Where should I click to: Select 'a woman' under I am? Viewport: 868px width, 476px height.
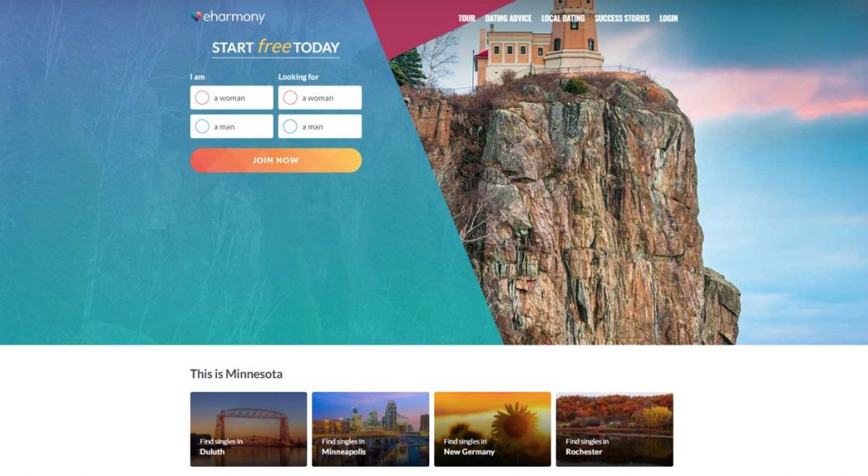click(231, 97)
